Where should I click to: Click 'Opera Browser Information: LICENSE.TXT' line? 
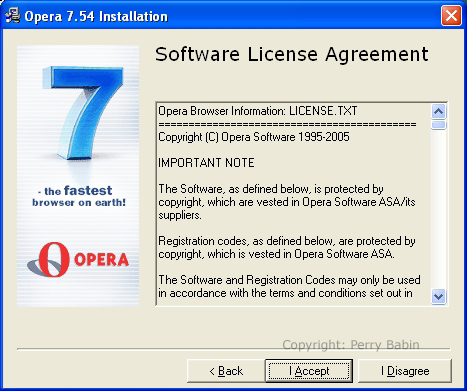pos(258,111)
